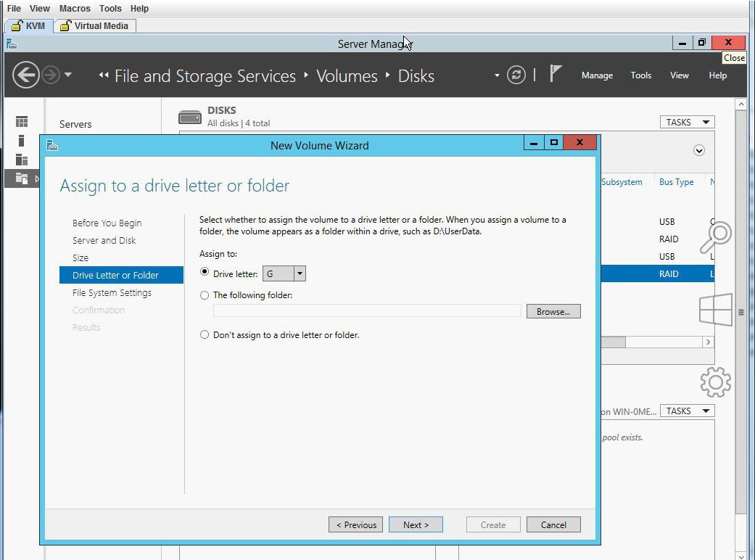Click the KVM tab lock icon
This screenshot has height=560, width=755.
coord(17,25)
